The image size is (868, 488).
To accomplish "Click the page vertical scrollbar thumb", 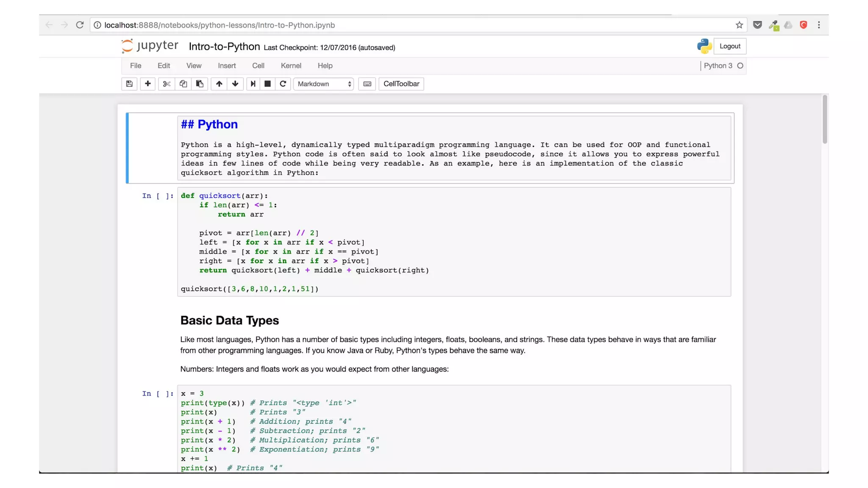I will (x=824, y=119).
